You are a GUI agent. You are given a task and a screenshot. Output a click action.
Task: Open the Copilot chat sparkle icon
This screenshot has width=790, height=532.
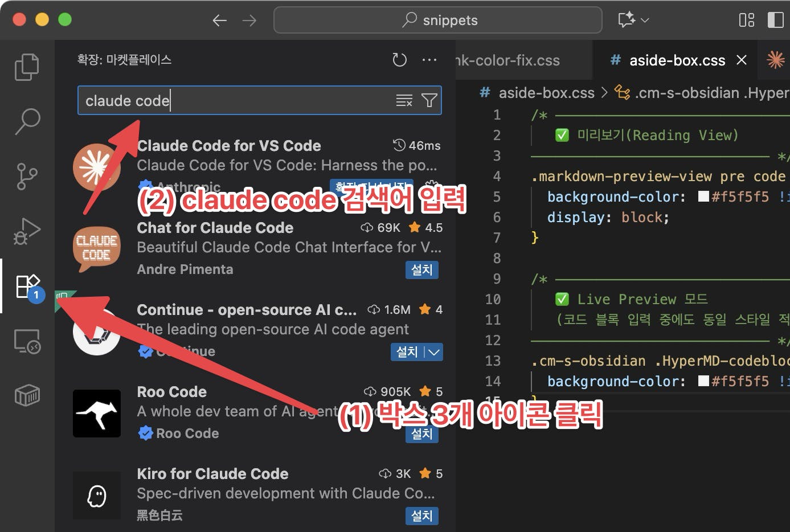pyautogui.click(x=627, y=20)
